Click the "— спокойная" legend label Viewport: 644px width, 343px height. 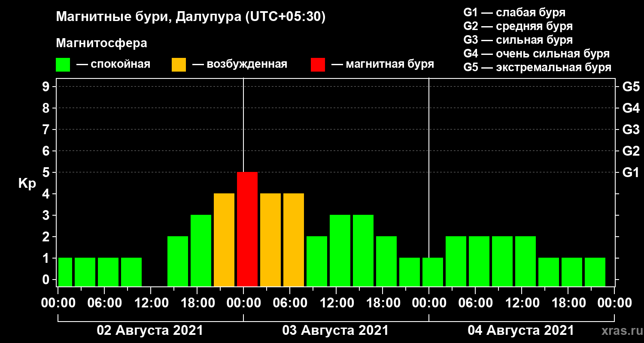tap(113, 64)
